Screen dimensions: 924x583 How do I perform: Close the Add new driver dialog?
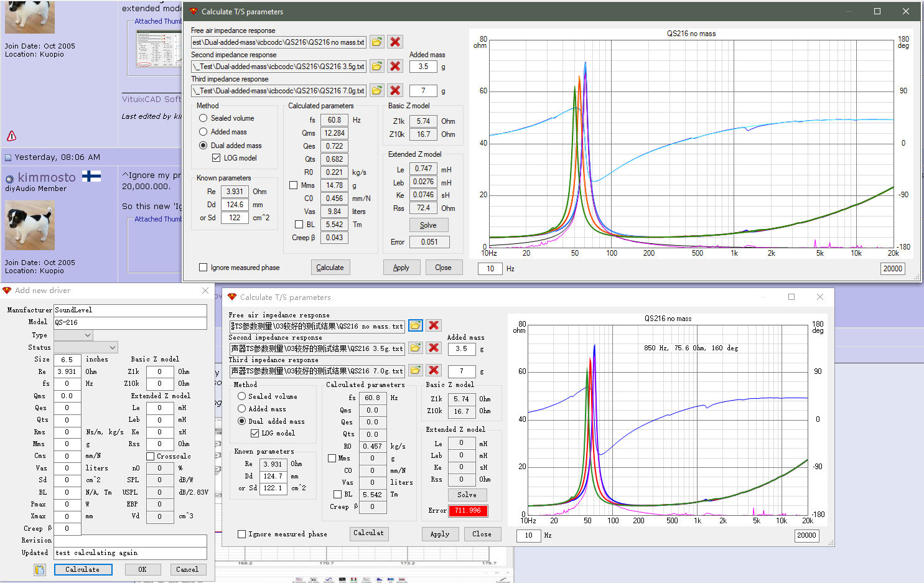205,291
